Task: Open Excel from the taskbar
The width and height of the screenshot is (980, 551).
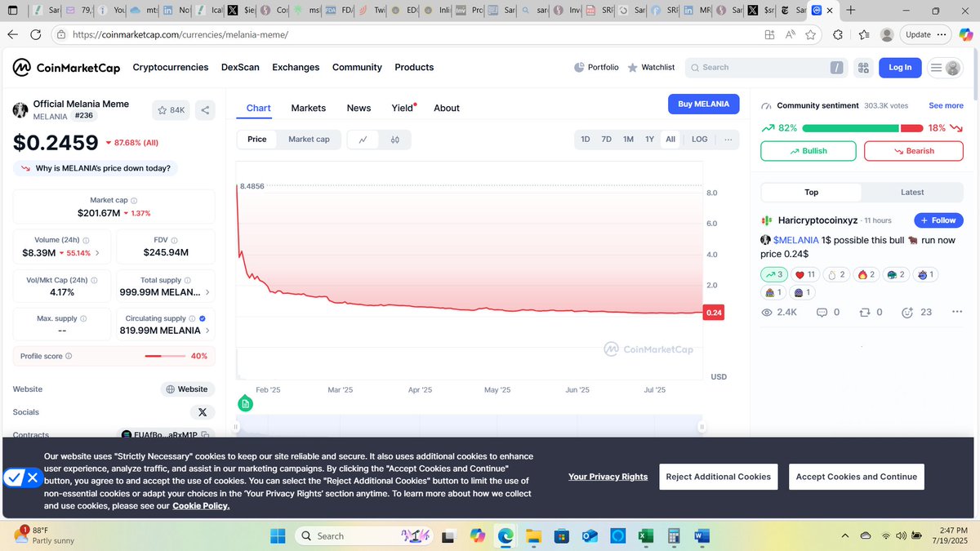Action: (x=644, y=536)
